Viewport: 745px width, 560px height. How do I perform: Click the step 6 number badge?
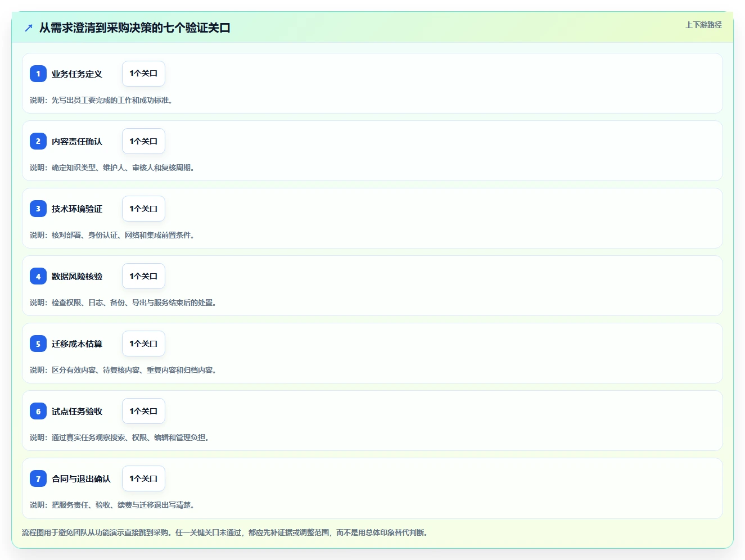(38, 411)
